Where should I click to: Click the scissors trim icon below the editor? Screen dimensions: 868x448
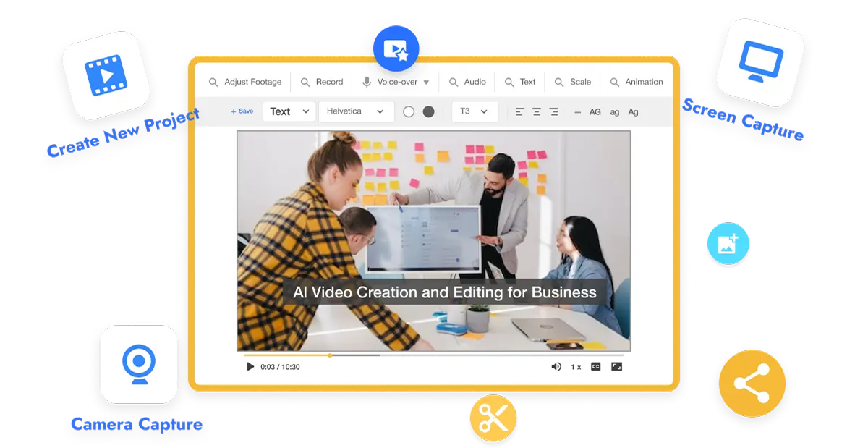click(494, 418)
